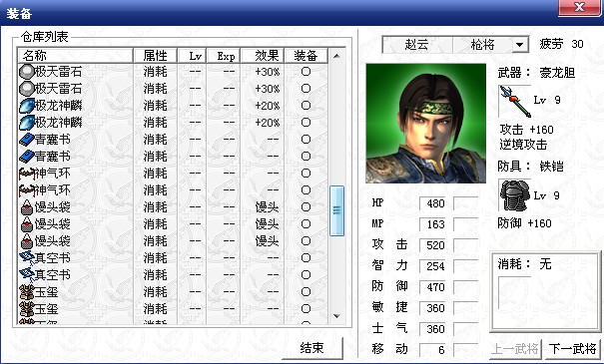Toggle equip circle for first 青囊书
This screenshot has height=364, width=604.
tap(305, 140)
